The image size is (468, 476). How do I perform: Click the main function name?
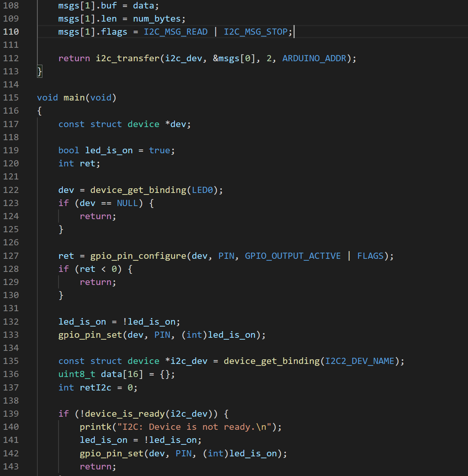(x=74, y=97)
